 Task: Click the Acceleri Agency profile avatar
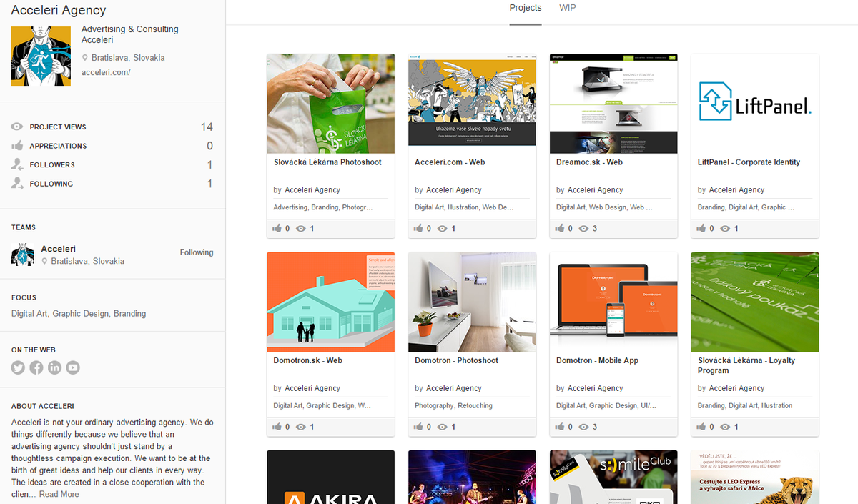pos(41,56)
